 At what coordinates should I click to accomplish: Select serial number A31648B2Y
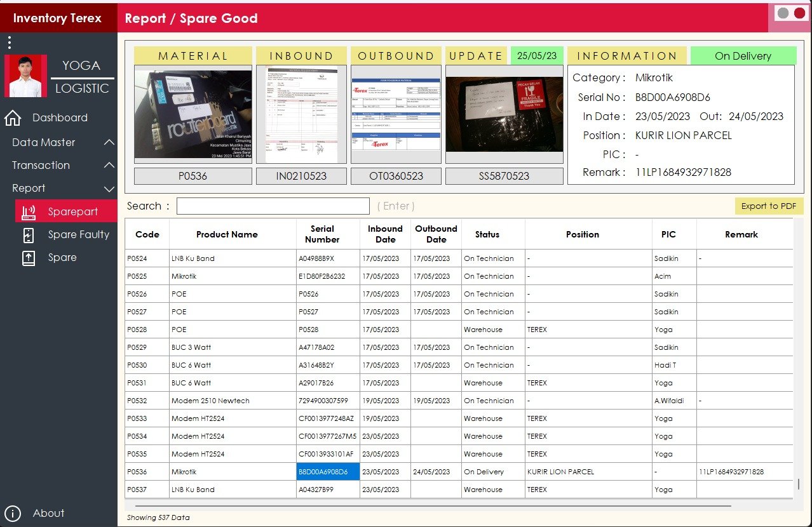click(x=328, y=365)
